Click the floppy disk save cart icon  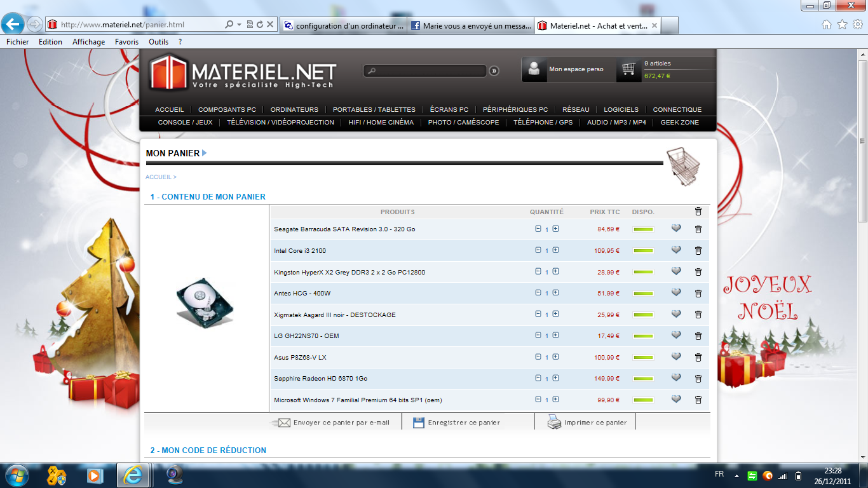click(x=418, y=423)
